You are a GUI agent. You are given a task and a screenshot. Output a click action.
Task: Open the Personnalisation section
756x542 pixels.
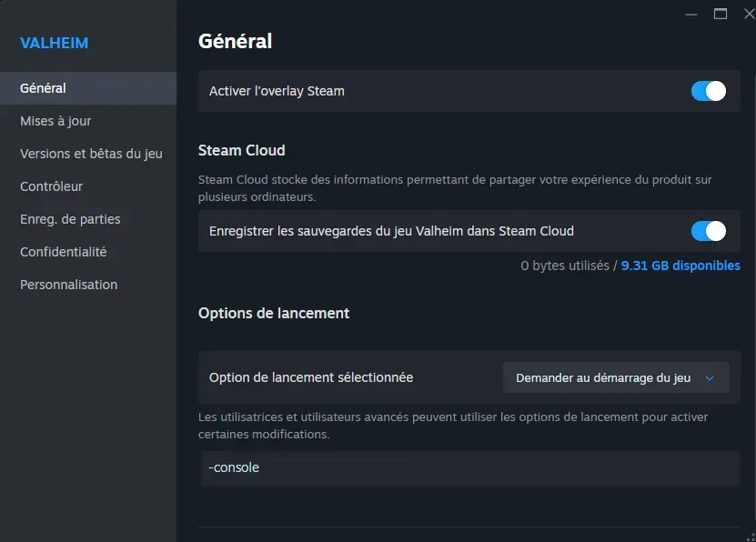click(88, 285)
